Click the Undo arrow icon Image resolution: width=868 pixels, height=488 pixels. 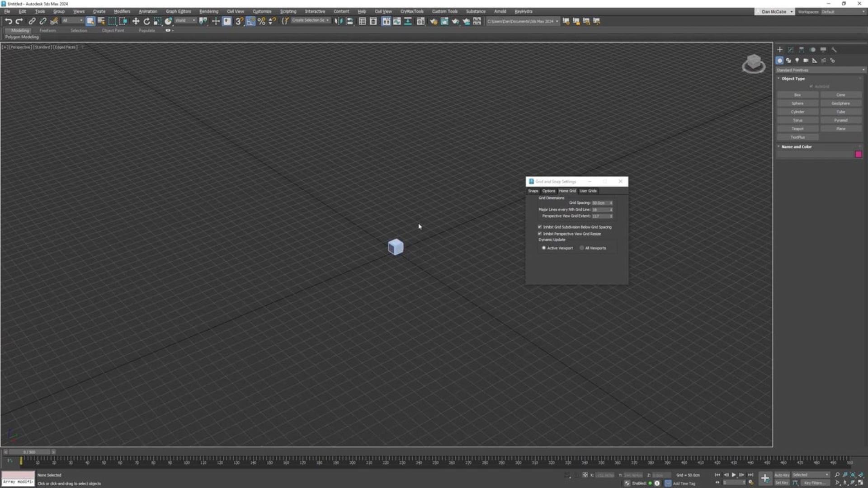8,21
